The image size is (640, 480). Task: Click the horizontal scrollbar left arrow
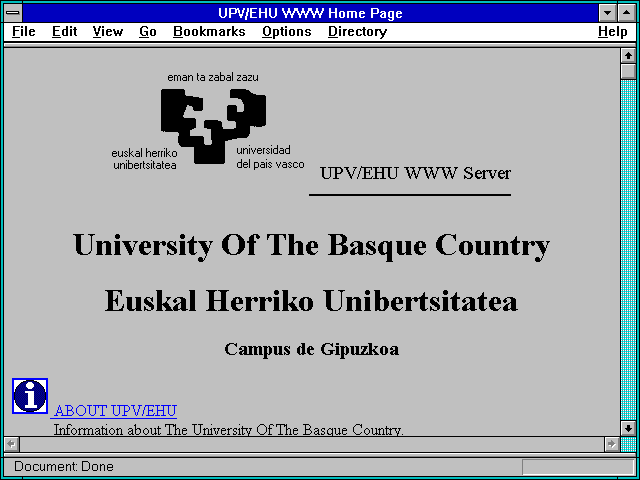[x=11, y=444]
